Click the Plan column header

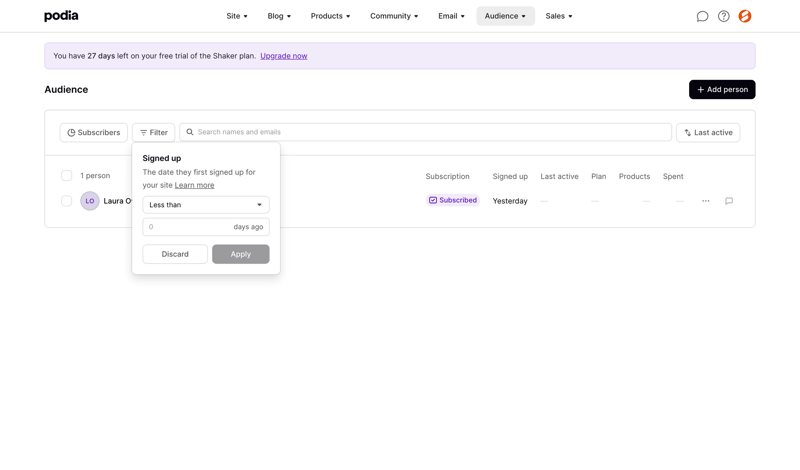[x=598, y=177]
